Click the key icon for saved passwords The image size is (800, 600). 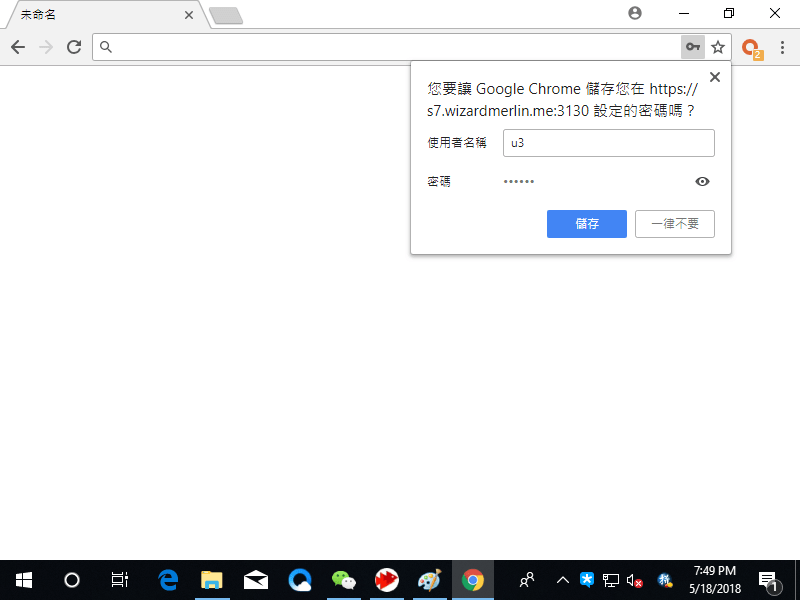point(692,47)
